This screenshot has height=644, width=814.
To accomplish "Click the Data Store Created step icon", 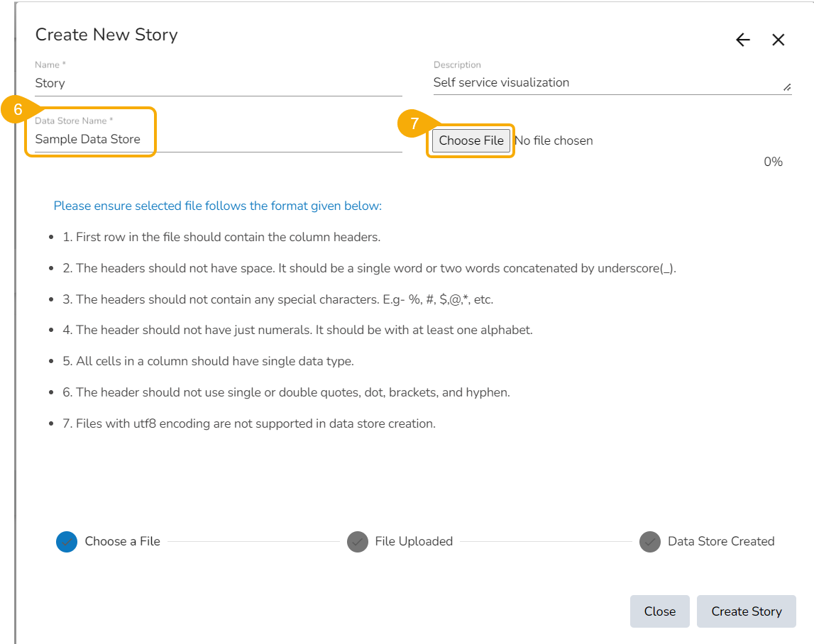I will coord(650,541).
